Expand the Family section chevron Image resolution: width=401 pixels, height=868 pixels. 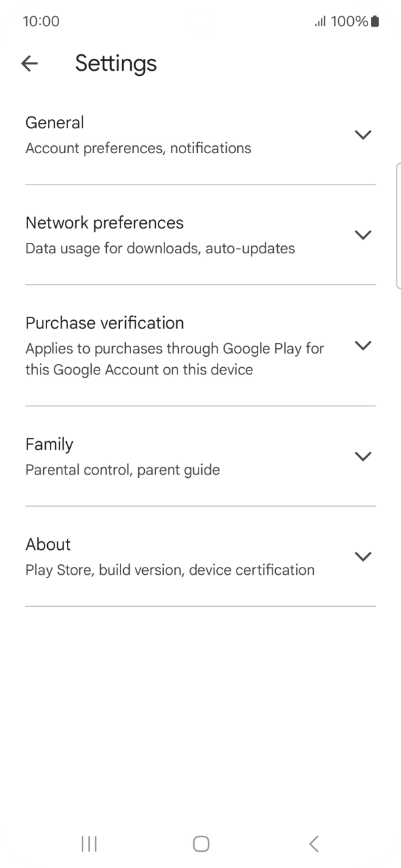pos(362,456)
